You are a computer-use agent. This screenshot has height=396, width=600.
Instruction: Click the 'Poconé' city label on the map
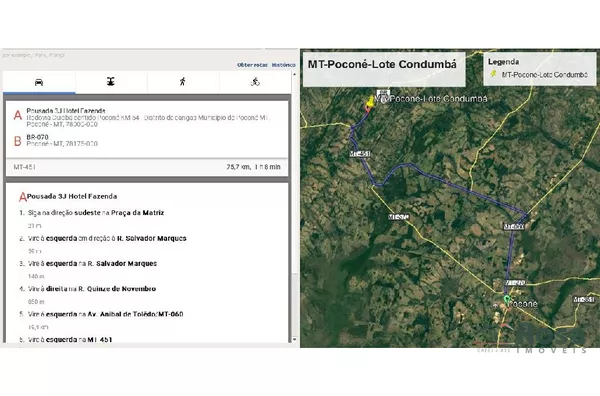click(524, 304)
